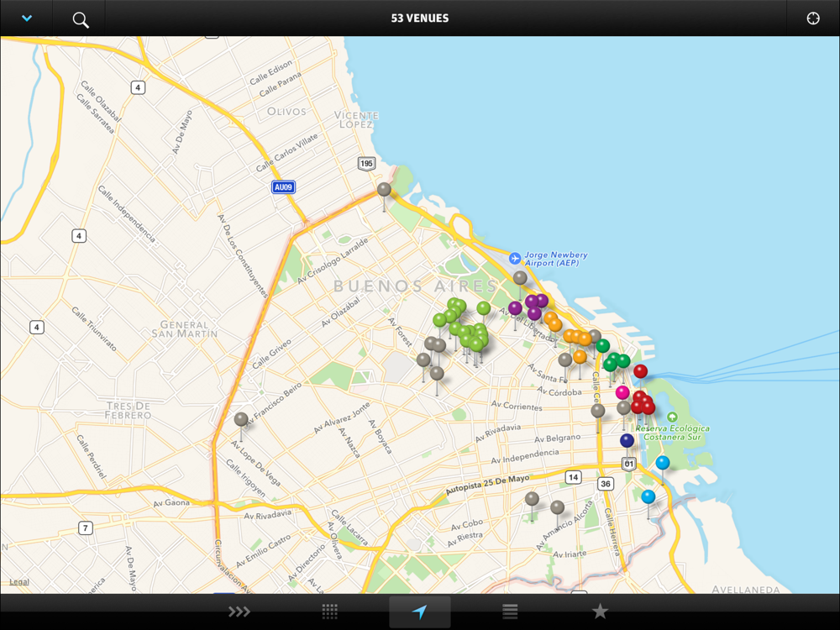Select the map arrow tab
The height and width of the screenshot is (630, 840).
point(419,612)
